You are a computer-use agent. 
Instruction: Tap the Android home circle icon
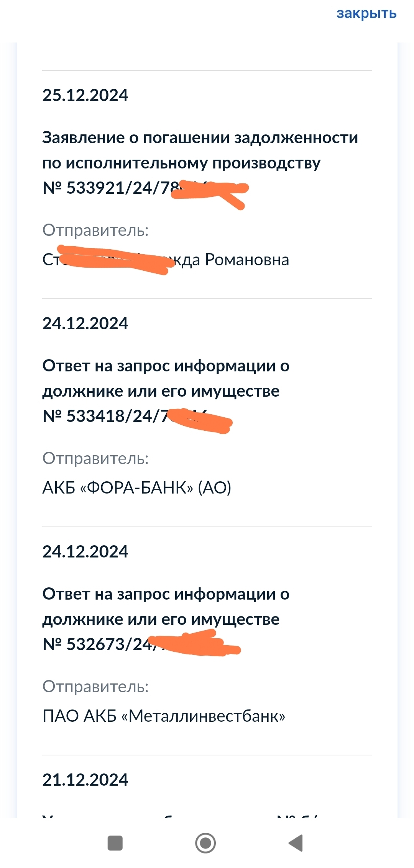pyautogui.click(x=205, y=843)
